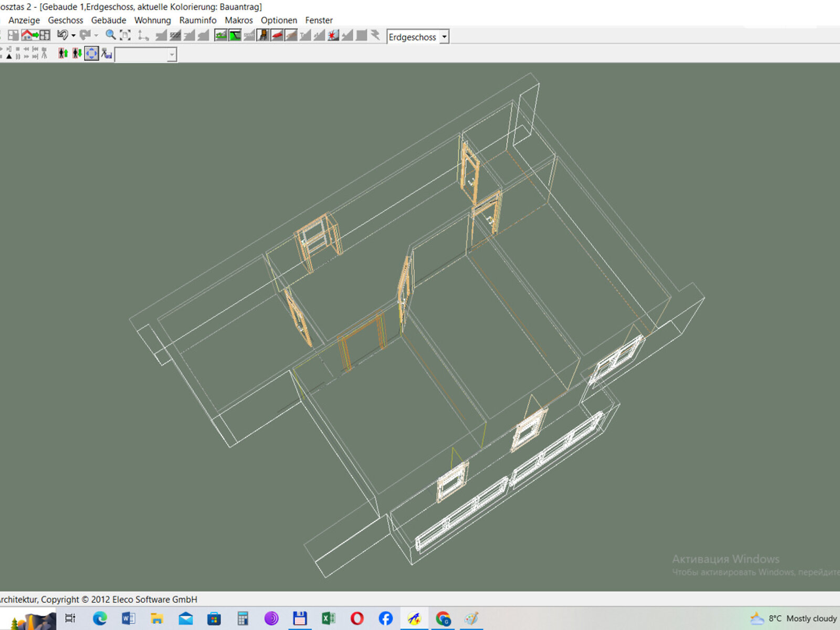Open File Explorer from taskbar

click(x=156, y=618)
